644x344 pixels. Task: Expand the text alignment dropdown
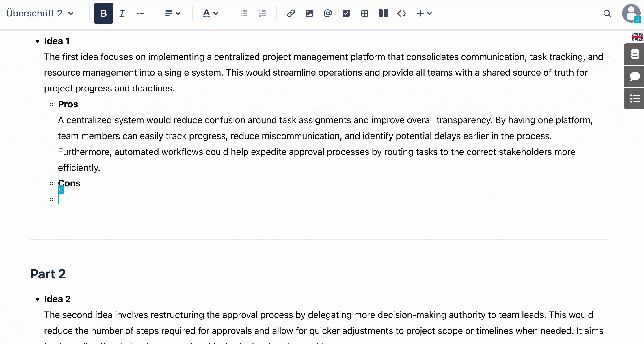(173, 13)
